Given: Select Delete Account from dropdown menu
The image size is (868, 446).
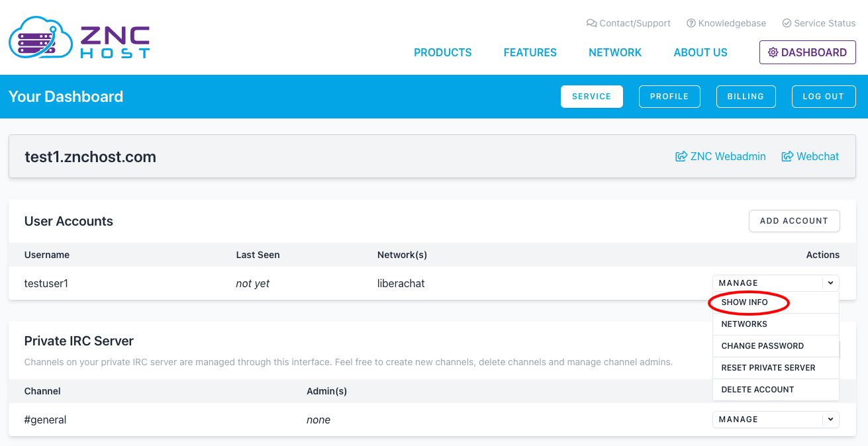Looking at the screenshot, I should pyautogui.click(x=757, y=390).
